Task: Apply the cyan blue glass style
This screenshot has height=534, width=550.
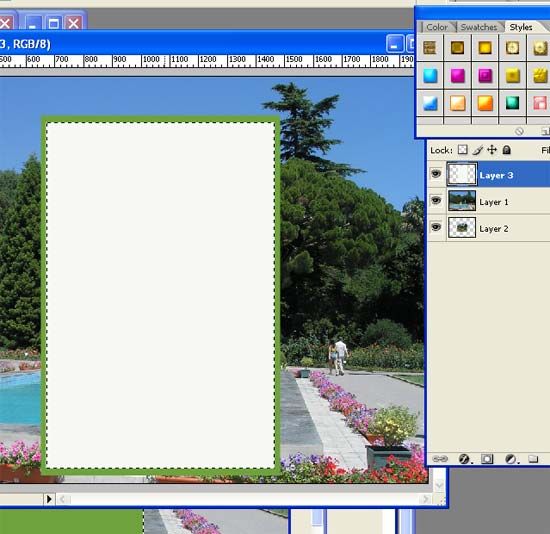Action: point(430,75)
